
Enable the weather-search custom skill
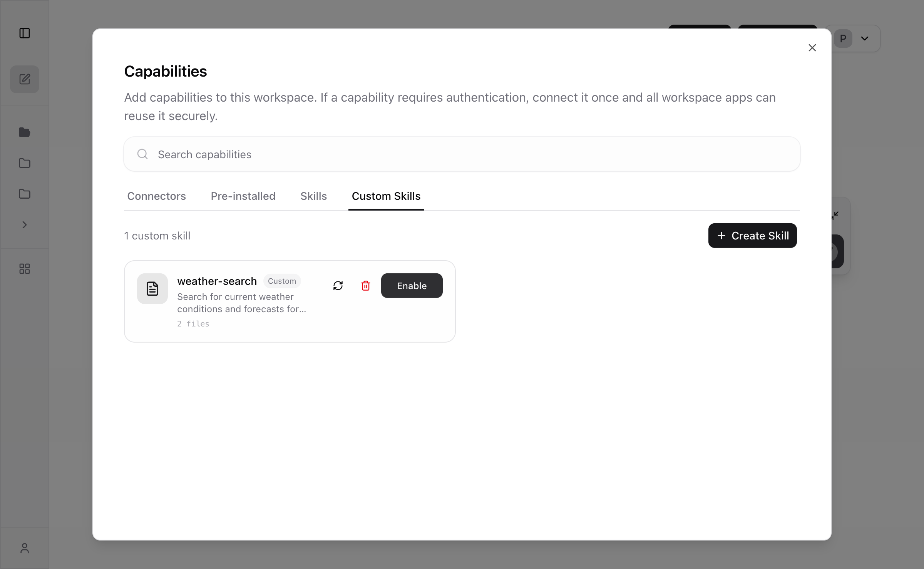tap(412, 286)
